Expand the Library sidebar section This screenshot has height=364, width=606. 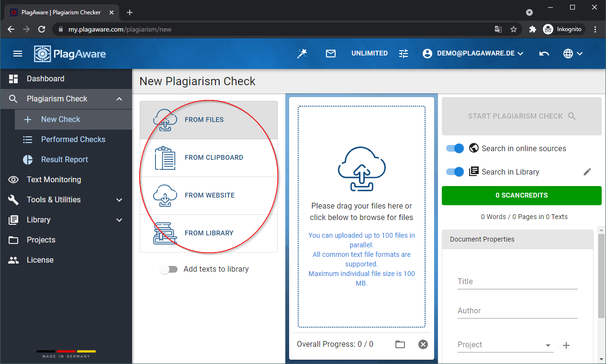coord(66,220)
